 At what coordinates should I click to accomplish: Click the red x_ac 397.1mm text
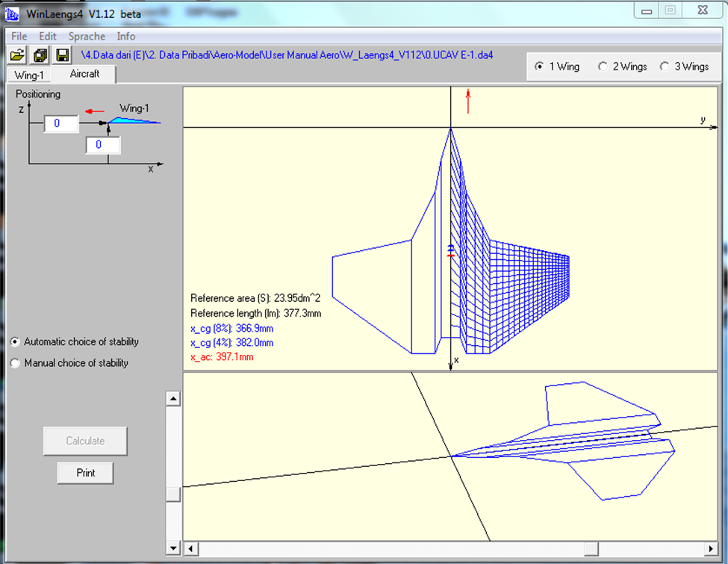click(x=222, y=357)
